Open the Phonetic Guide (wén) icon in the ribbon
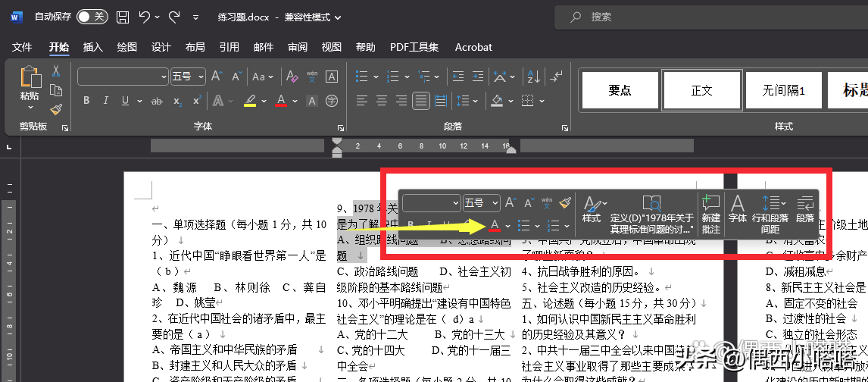Viewport: 868px width, 382px height. [311, 77]
